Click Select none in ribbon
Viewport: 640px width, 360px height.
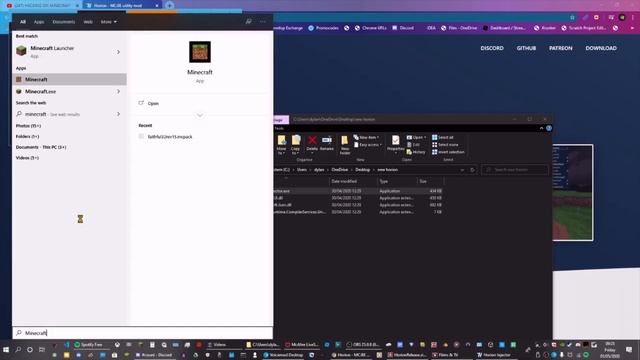445,145
